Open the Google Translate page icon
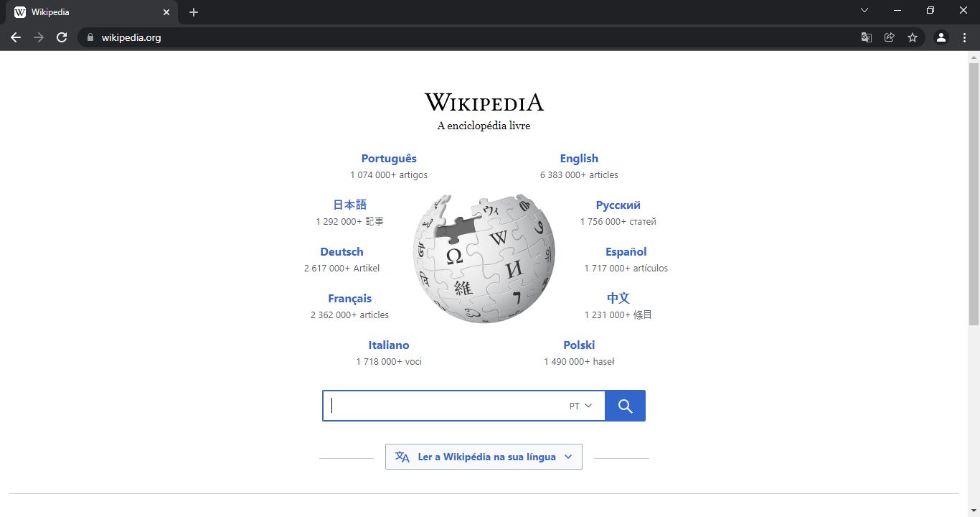The width and height of the screenshot is (980, 517). point(867,37)
